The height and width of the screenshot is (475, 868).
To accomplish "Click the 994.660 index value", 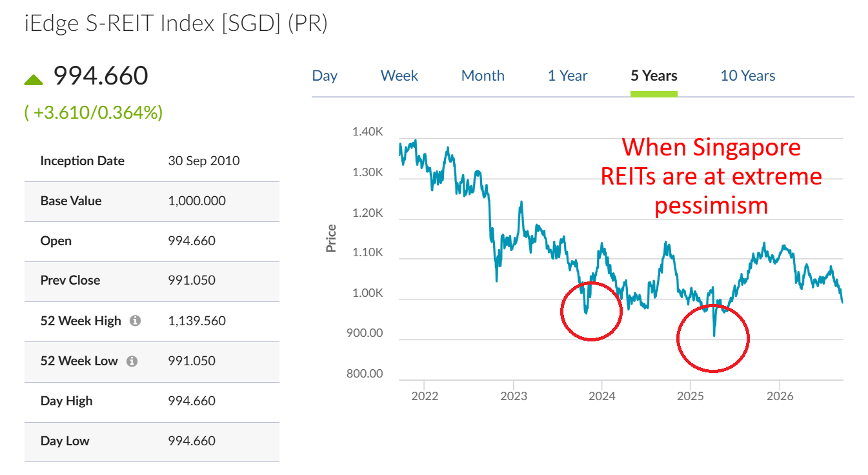I will 101,76.
